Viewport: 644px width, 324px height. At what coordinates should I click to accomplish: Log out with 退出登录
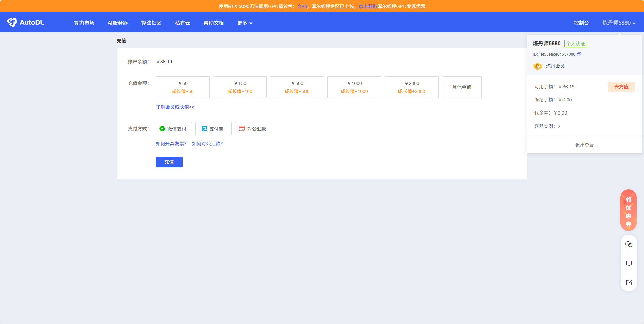(585, 145)
